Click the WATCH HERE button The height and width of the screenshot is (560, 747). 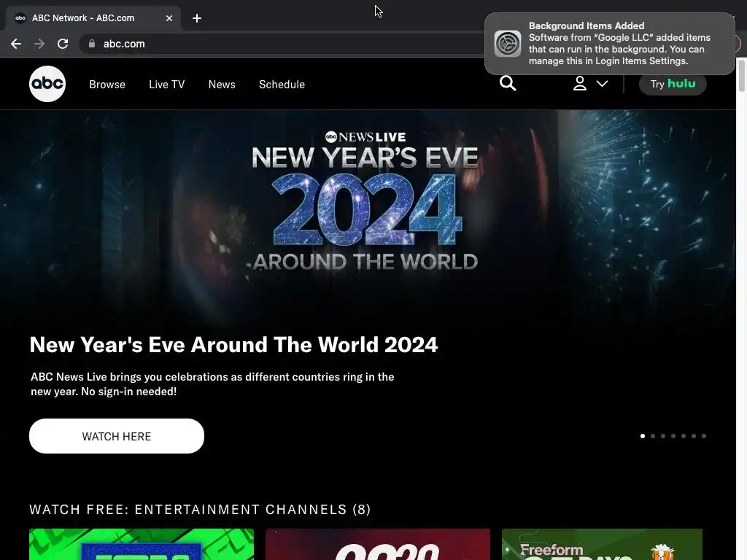(117, 436)
